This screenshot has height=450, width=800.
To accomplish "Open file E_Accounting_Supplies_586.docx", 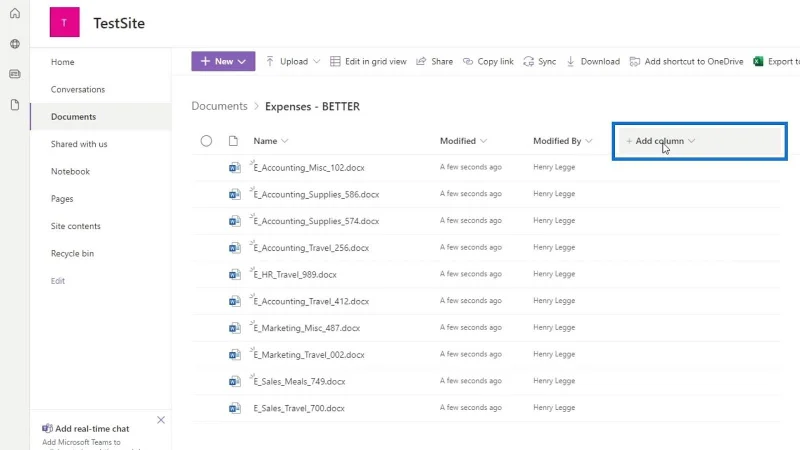I will [x=316, y=194].
